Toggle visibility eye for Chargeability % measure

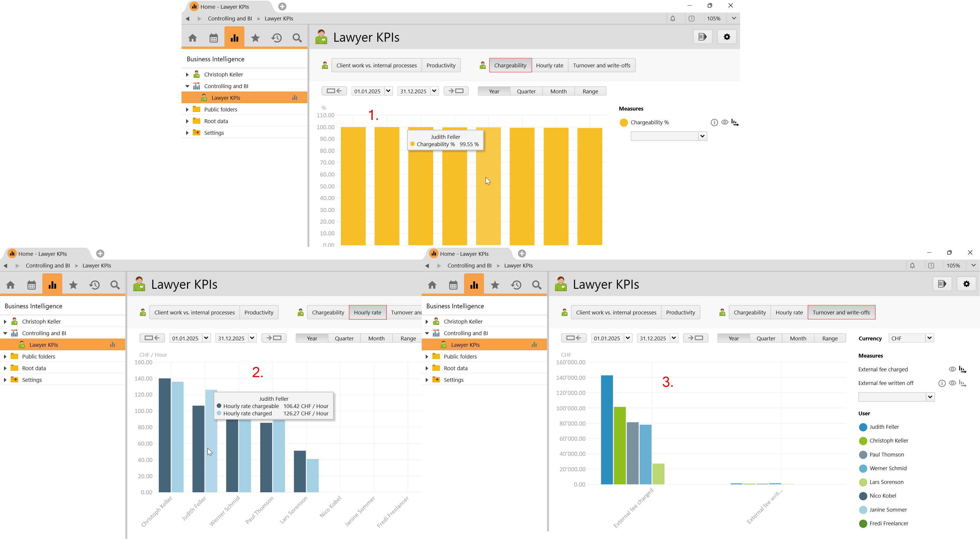725,123
